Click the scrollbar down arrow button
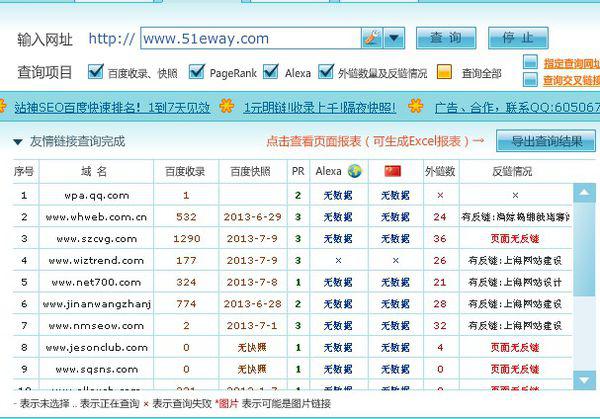600x419 pixels. 584,380
